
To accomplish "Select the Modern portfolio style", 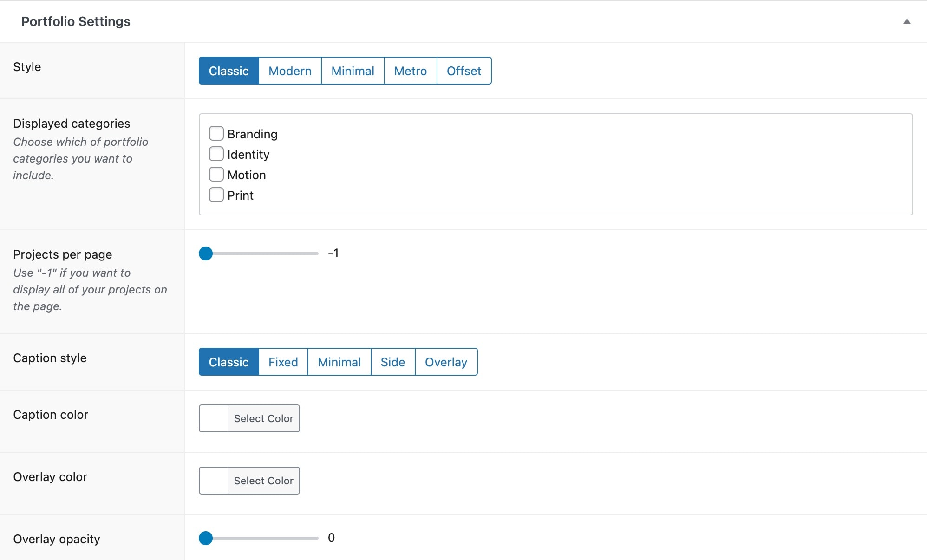I will coord(290,71).
